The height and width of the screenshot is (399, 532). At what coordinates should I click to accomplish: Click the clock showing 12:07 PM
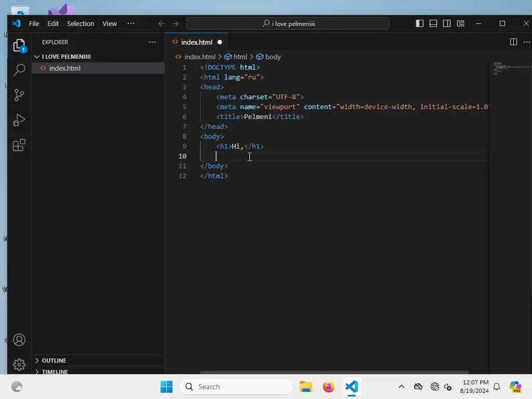tap(475, 382)
